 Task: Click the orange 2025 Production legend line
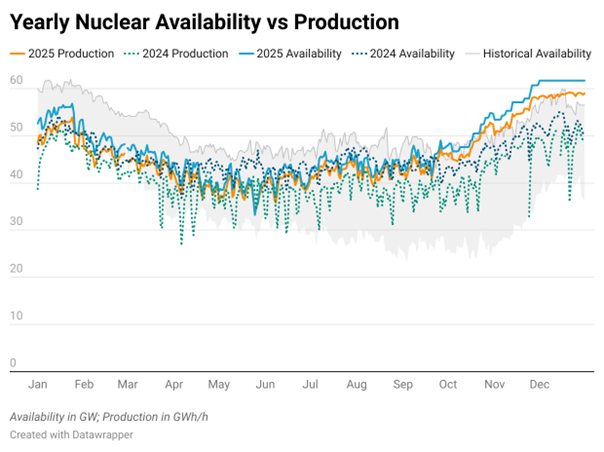coord(19,53)
